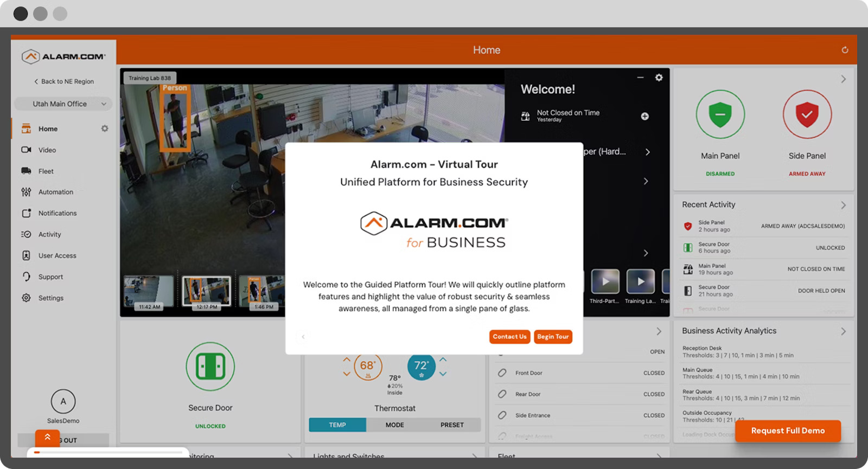Click the refresh icon in Home header
Image resolution: width=868 pixels, height=469 pixels.
pyautogui.click(x=845, y=50)
